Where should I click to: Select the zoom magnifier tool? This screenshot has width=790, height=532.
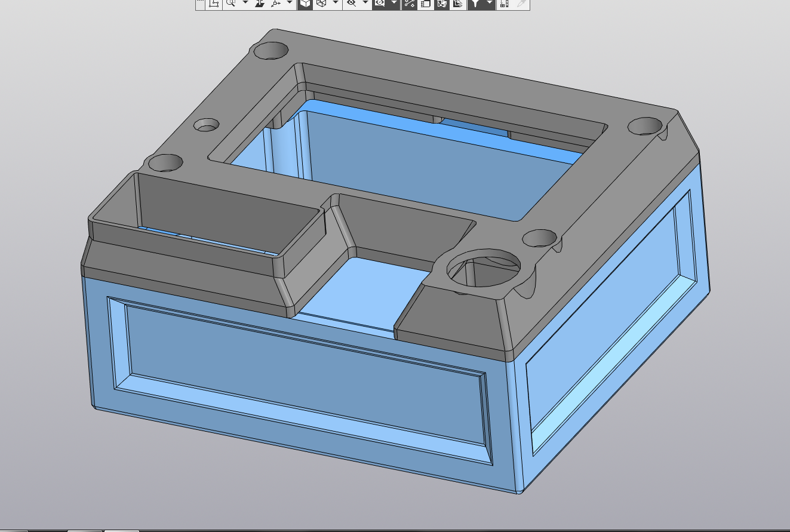231,4
